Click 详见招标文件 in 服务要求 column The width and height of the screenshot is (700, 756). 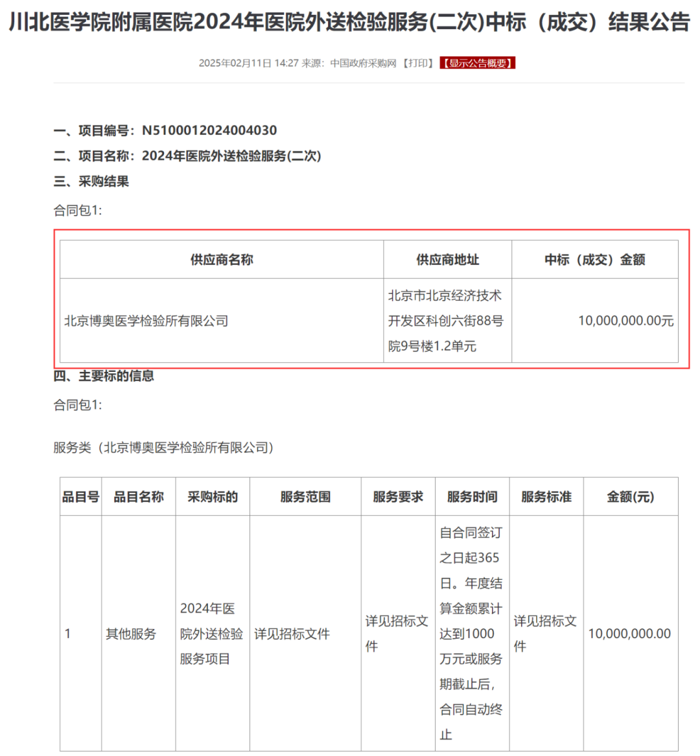(397, 634)
